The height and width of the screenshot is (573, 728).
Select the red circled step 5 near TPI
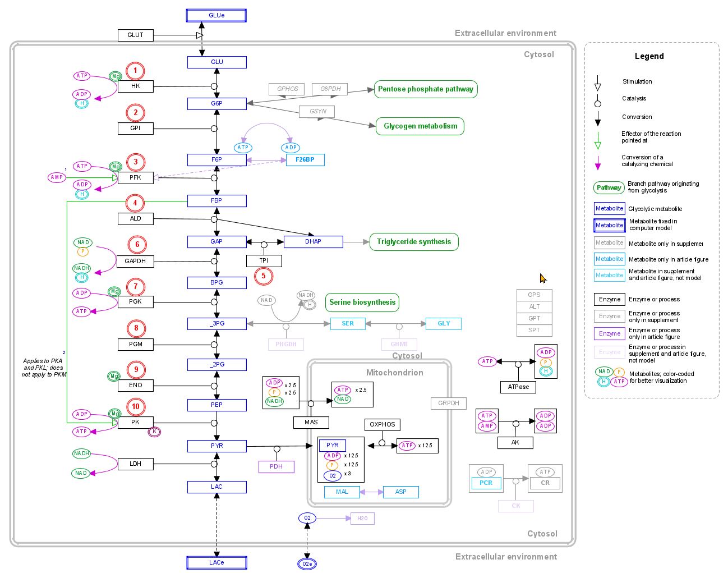[264, 276]
